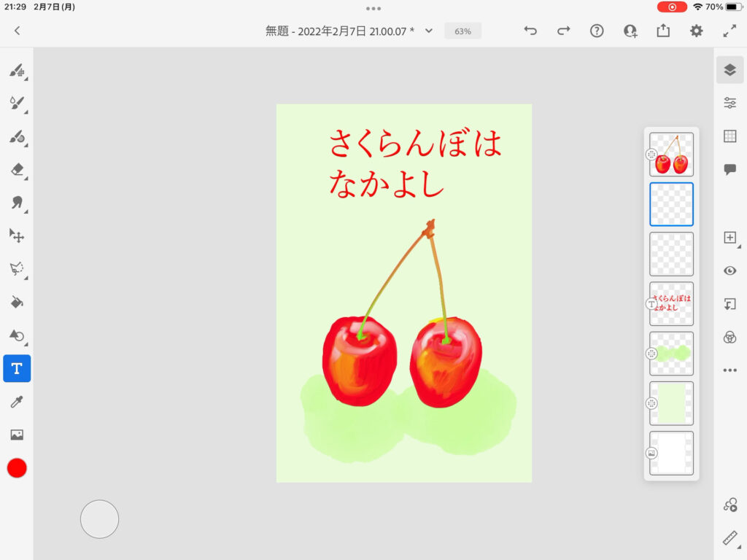This screenshot has width=747, height=560.
Task: Select the cherries layer thumbnail
Action: coord(671,155)
